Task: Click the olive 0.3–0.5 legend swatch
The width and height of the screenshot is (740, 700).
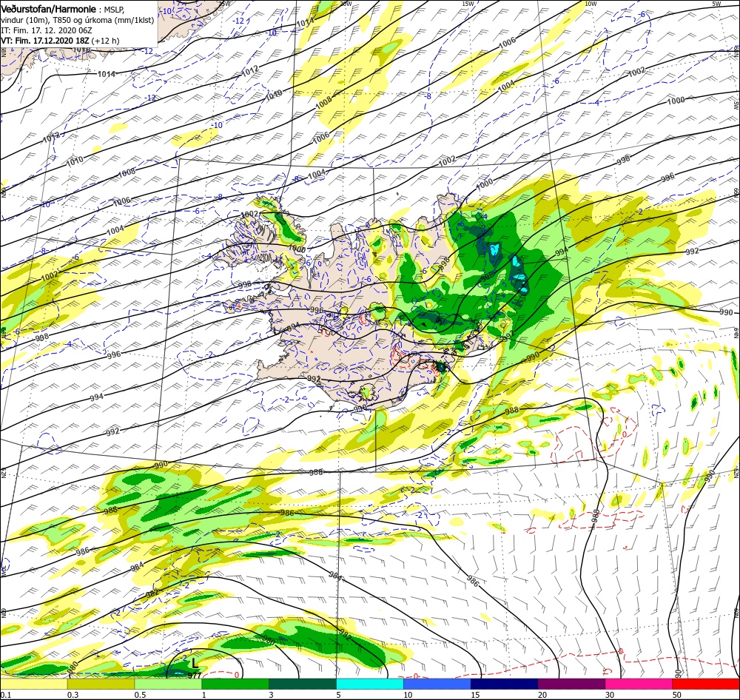Action: (x=101, y=684)
